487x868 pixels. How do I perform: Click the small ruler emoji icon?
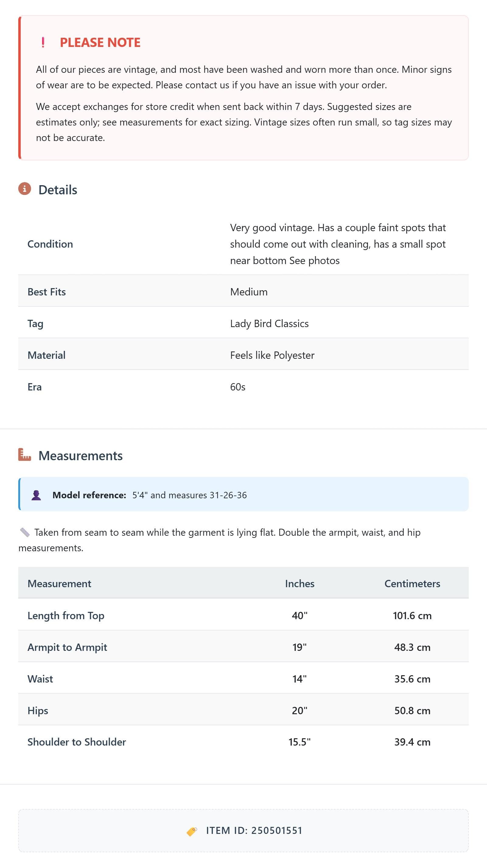click(x=25, y=532)
